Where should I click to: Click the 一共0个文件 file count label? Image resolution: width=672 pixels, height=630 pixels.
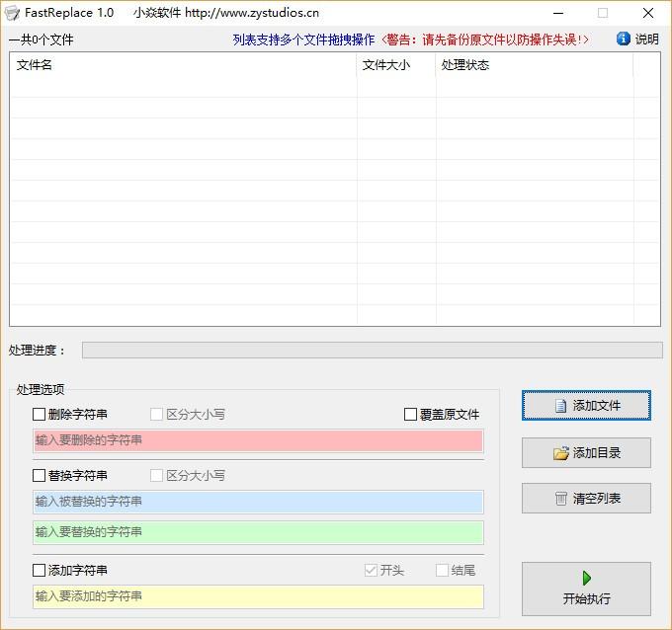(42, 39)
